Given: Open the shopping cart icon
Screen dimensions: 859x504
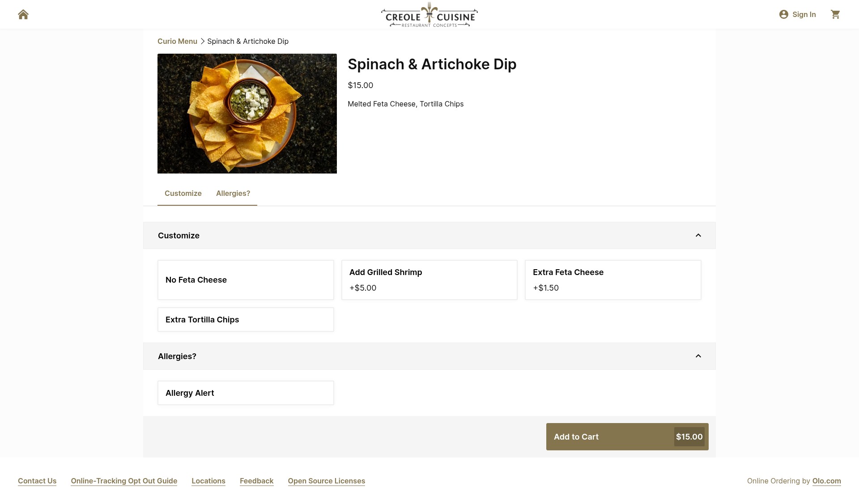Looking at the screenshot, I should point(835,14).
